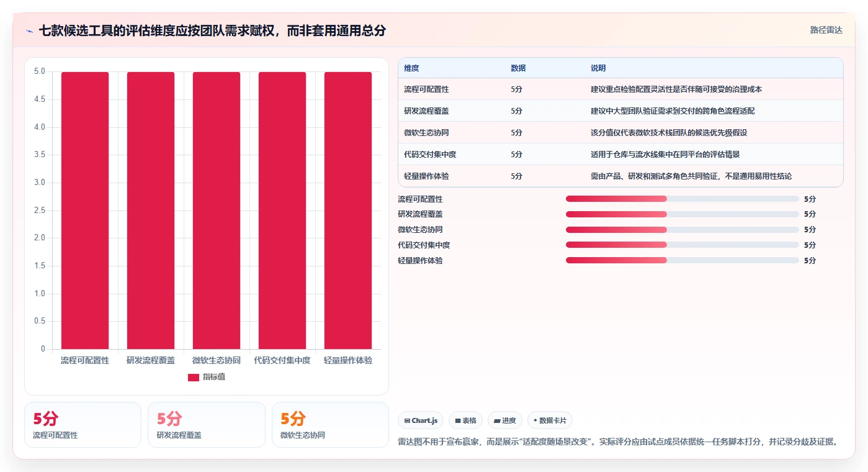Click the 5.0 y-axis tick value
This screenshot has height=472, width=868.
click(x=40, y=71)
